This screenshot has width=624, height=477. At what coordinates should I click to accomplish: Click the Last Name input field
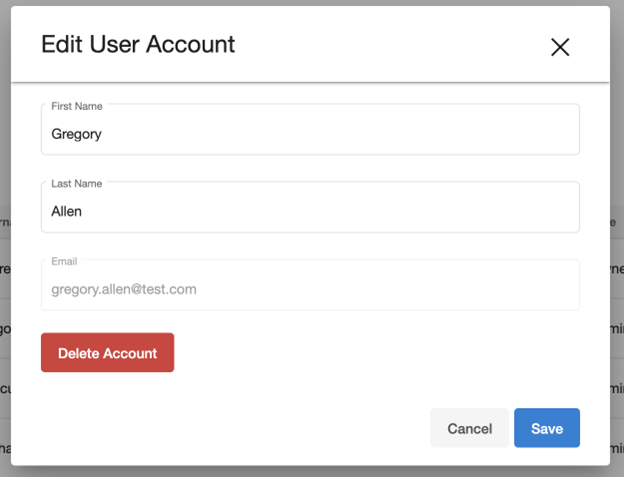click(310, 210)
